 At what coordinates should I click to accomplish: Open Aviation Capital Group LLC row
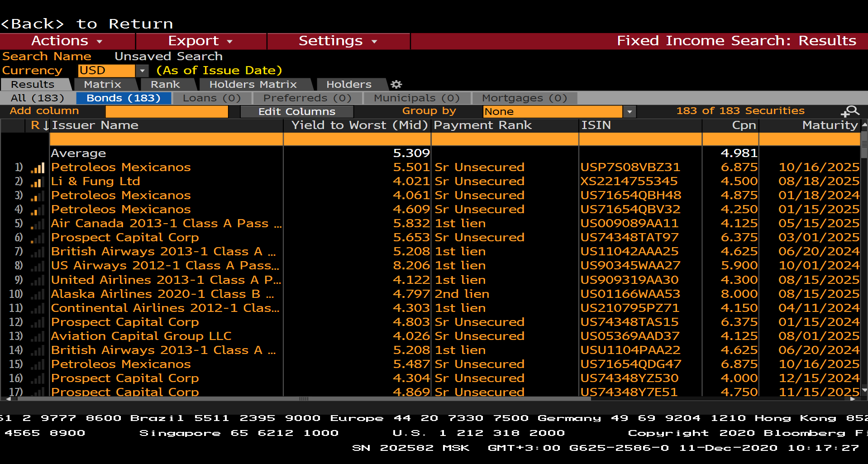(x=141, y=336)
